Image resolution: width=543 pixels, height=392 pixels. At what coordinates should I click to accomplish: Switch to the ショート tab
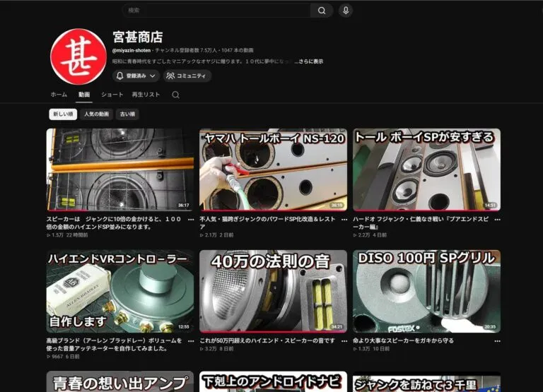(112, 95)
